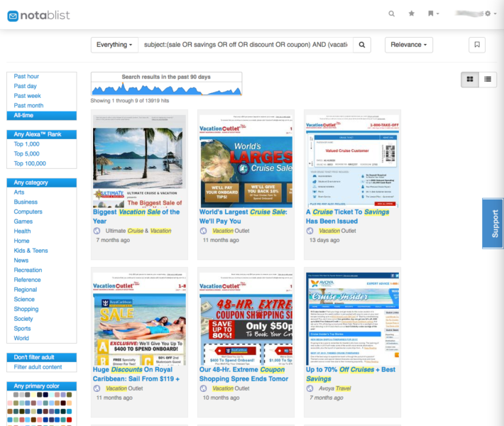Select the All-time filter
Screen dimensions: 504x426
(x=42, y=116)
